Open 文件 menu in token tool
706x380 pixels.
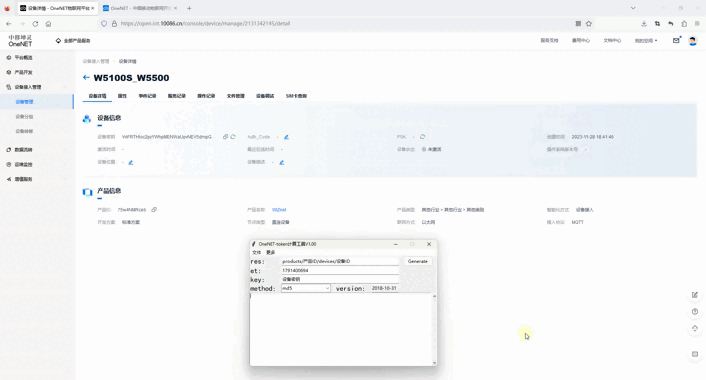[256, 253]
